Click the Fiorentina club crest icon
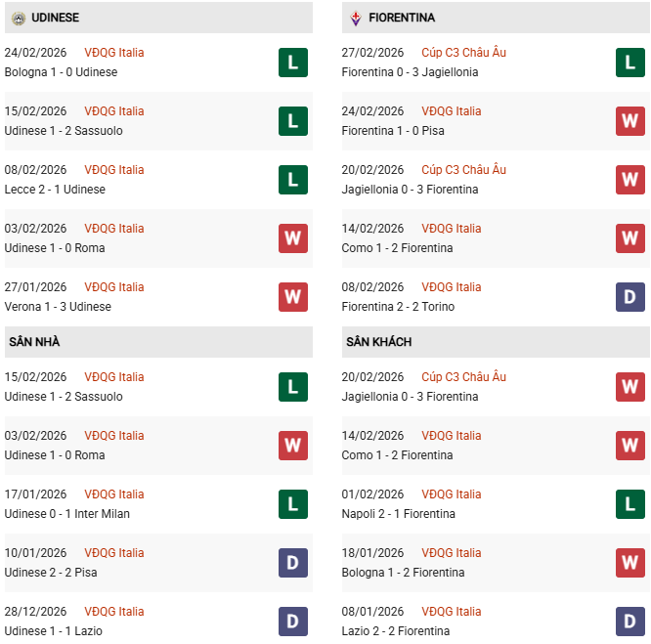This screenshot has height=644, width=651. pos(356,18)
